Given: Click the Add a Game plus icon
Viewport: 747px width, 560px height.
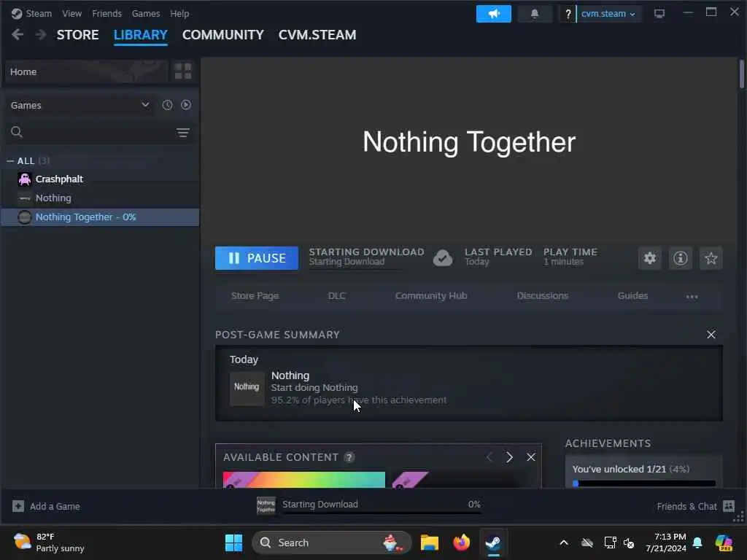Looking at the screenshot, I should 18,506.
